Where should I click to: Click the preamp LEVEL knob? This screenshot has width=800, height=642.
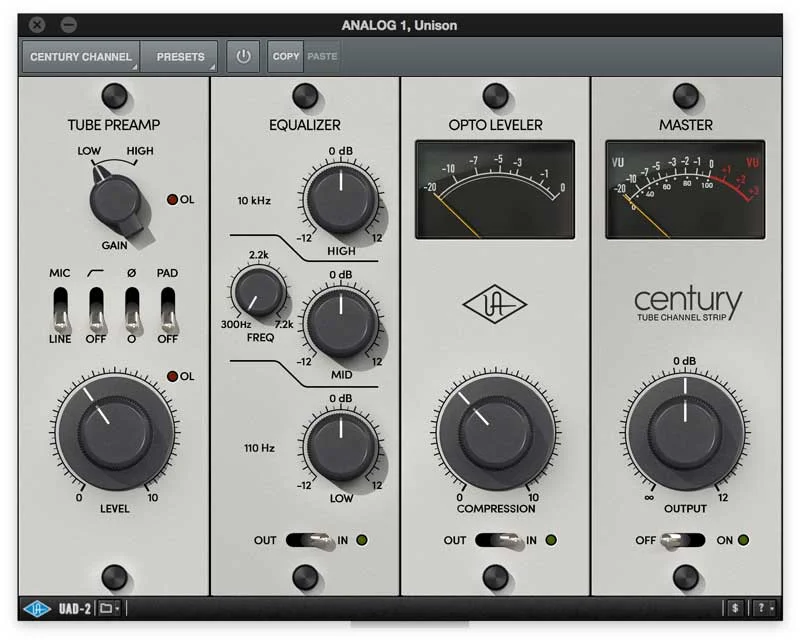[x=115, y=434]
